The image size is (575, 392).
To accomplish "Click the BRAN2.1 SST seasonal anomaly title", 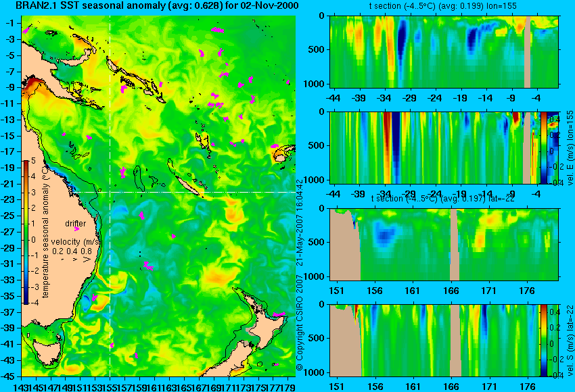I will (x=158, y=5).
